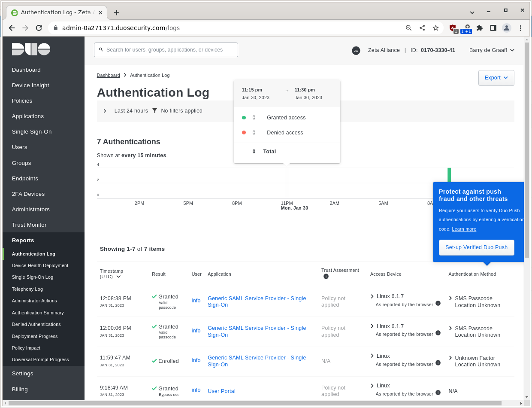Click info icon beside 11:59:47 AM access device

438,362
